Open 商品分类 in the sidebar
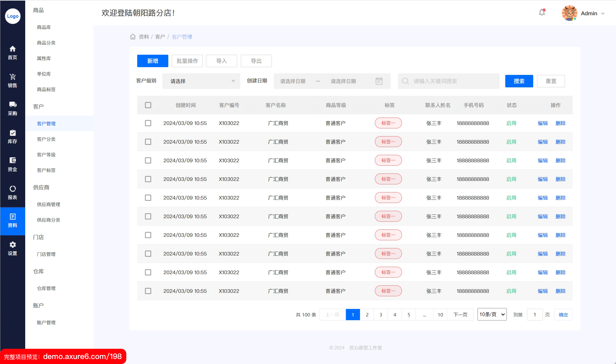This screenshot has height=364, width=616. 46,43
